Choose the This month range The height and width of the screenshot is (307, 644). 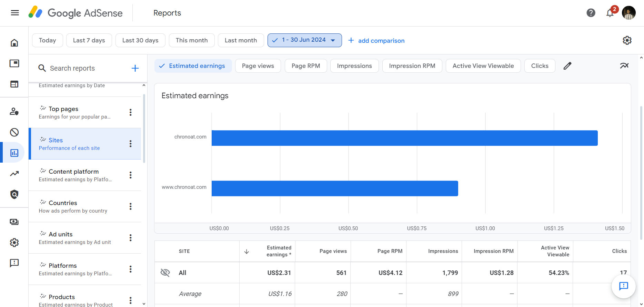[x=192, y=40]
